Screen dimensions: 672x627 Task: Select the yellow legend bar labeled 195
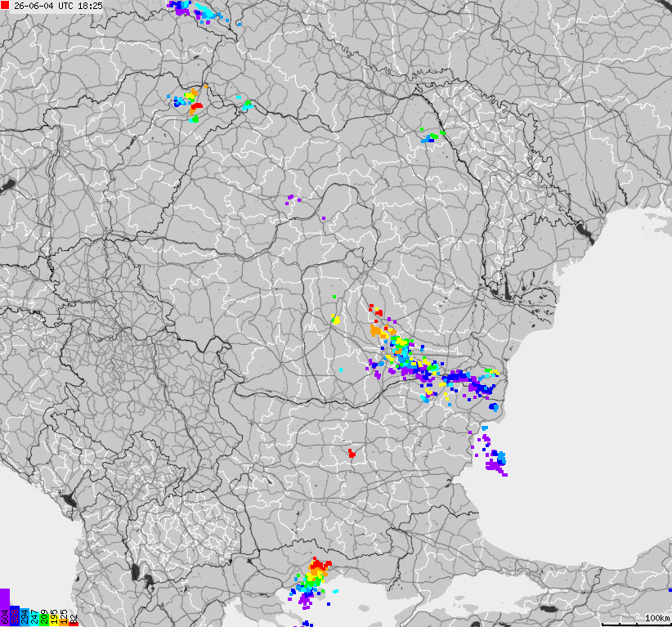[x=54, y=620]
